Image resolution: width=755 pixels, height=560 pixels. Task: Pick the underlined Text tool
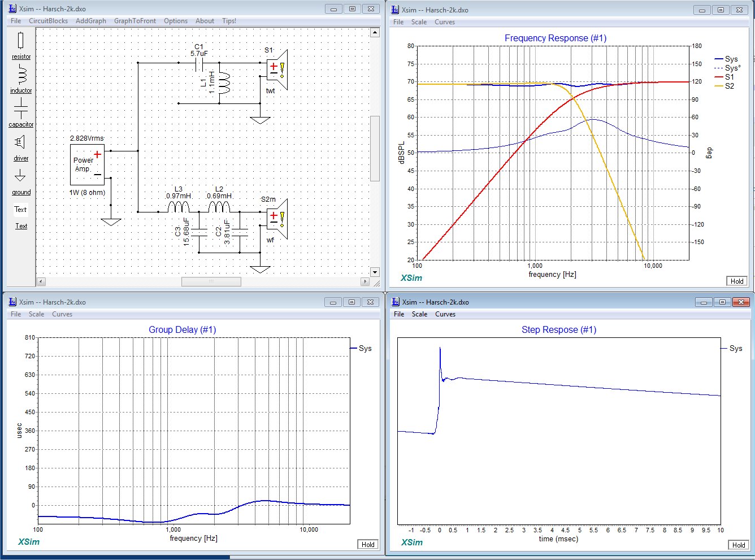(21, 226)
